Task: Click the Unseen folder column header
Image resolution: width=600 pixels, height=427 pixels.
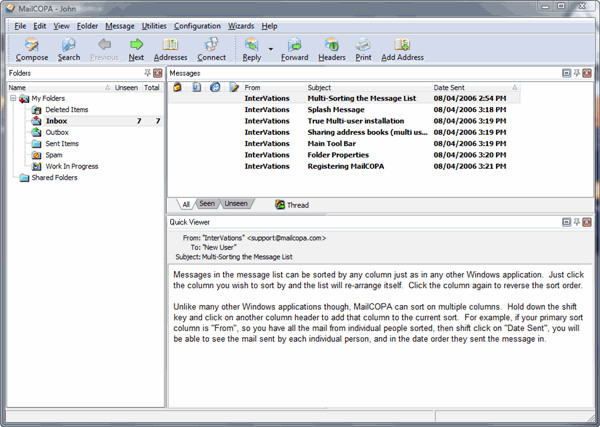Action: coord(127,88)
